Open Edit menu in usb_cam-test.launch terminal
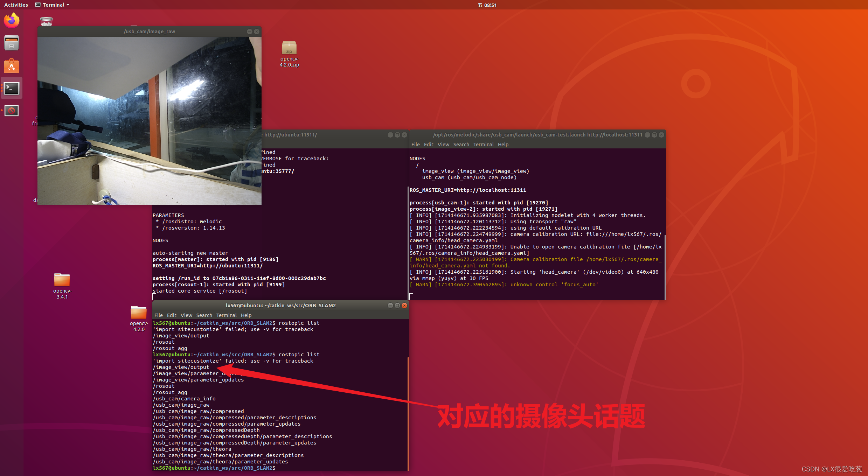This screenshot has height=476, width=868. pyautogui.click(x=428, y=145)
